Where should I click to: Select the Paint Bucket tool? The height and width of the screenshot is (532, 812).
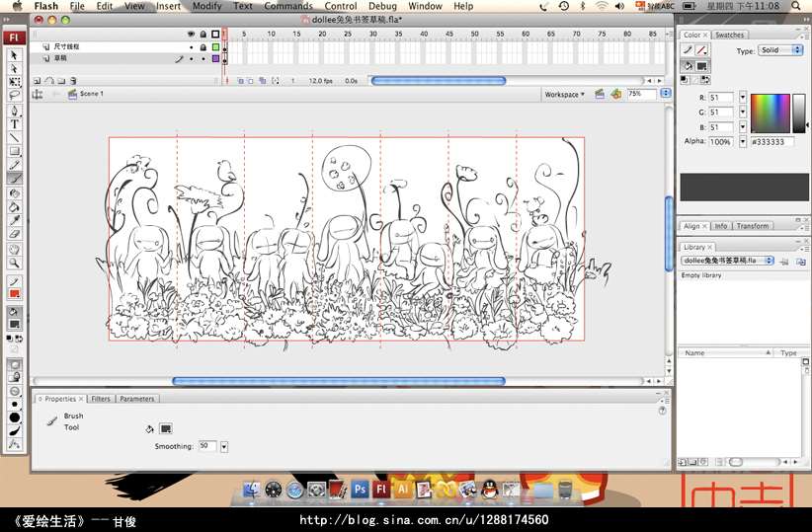(x=15, y=207)
